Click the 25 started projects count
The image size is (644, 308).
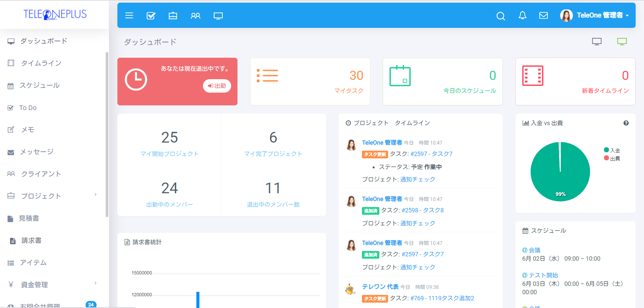(x=169, y=137)
